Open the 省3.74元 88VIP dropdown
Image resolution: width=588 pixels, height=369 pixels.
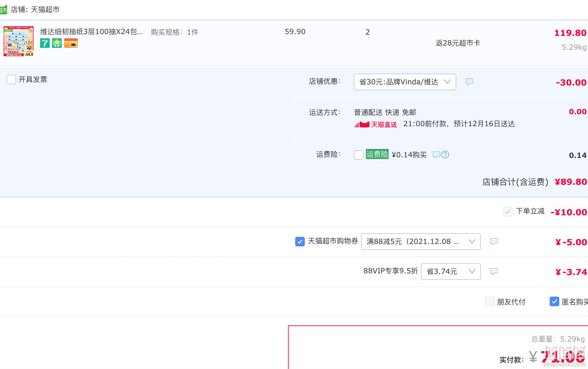[451, 272]
